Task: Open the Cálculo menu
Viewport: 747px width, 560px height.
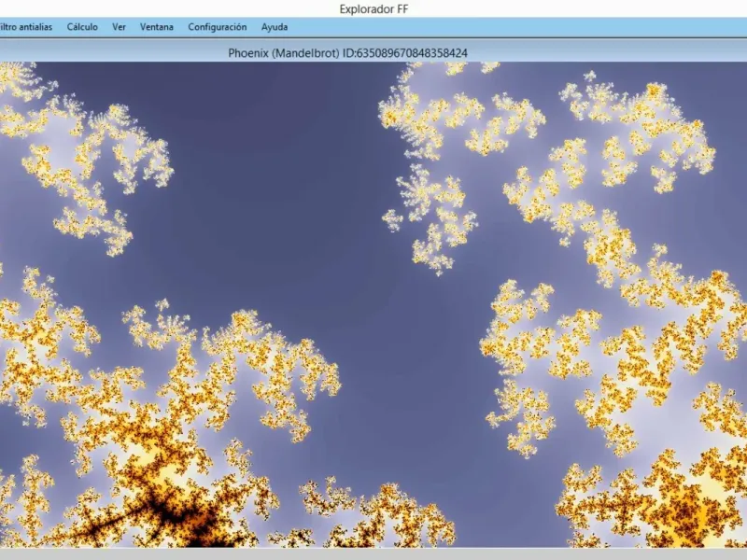Action: [82, 27]
